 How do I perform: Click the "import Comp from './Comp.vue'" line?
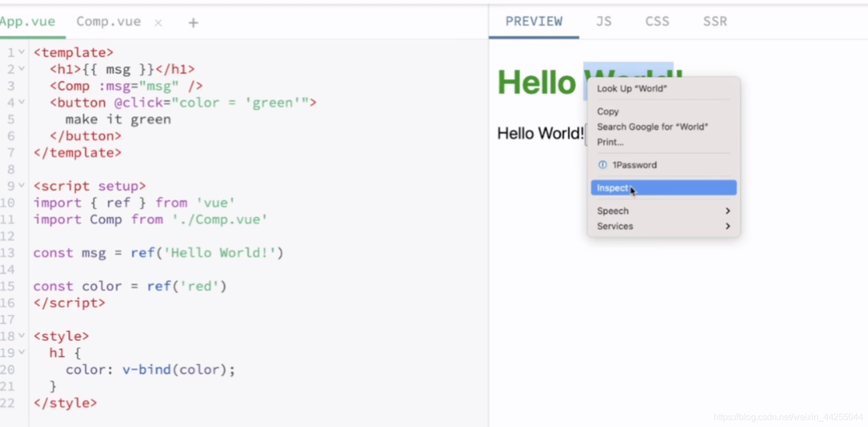point(150,220)
